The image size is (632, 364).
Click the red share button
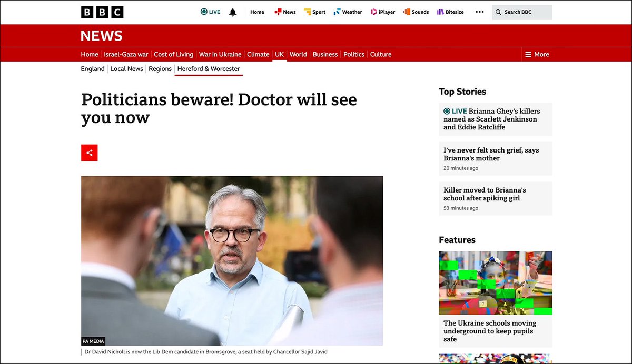90,153
